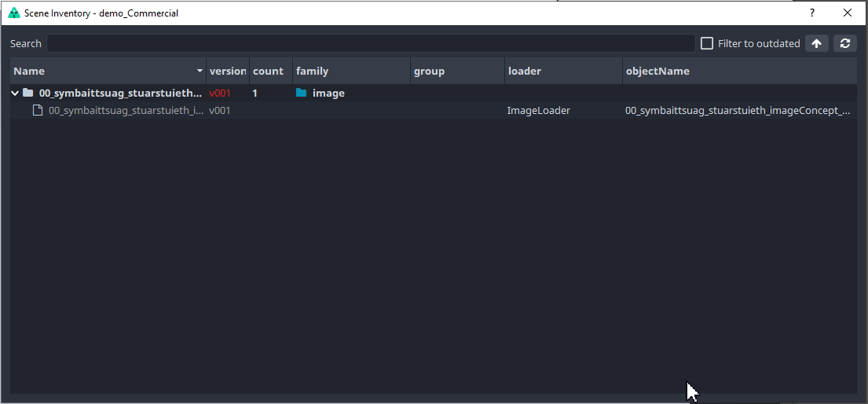
Task: Click the Name column sort arrow
Action: click(x=200, y=72)
